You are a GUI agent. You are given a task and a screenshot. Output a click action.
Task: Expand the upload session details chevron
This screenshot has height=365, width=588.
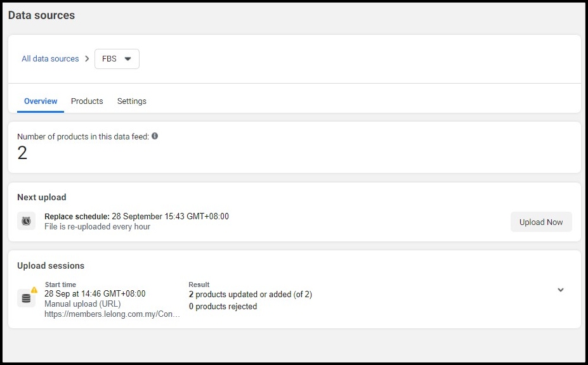click(x=560, y=290)
